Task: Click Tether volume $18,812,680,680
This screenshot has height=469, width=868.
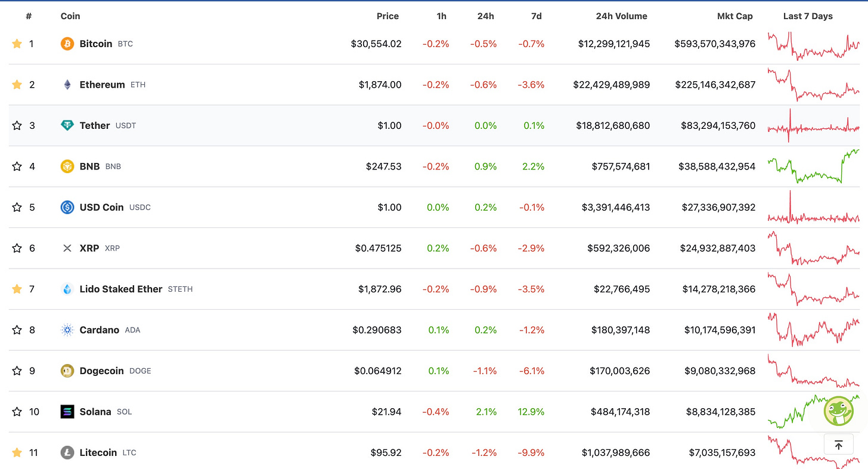Action: point(613,125)
